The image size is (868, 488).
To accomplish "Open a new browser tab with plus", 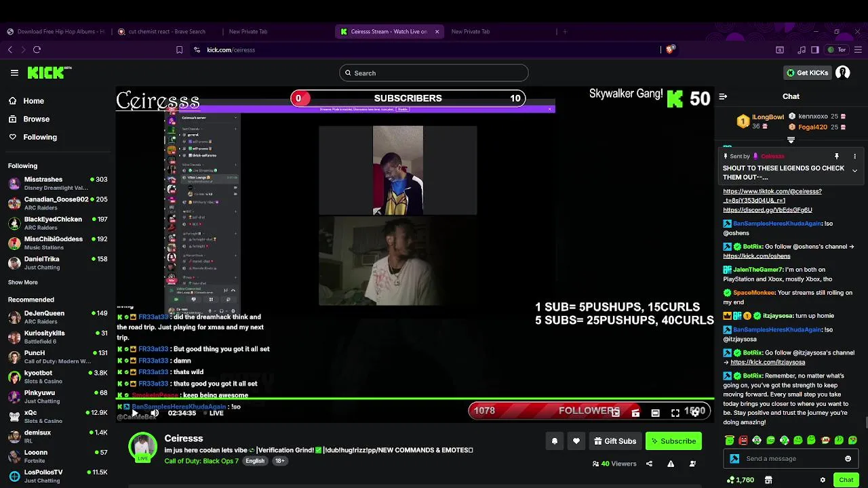I will pyautogui.click(x=565, y=31).
